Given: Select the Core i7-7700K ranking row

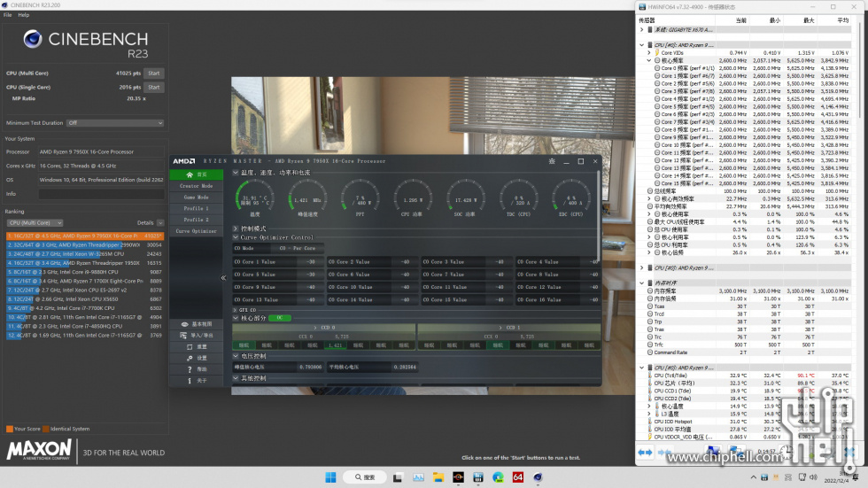Looking at the screenshot, I should tap(85, 308).
